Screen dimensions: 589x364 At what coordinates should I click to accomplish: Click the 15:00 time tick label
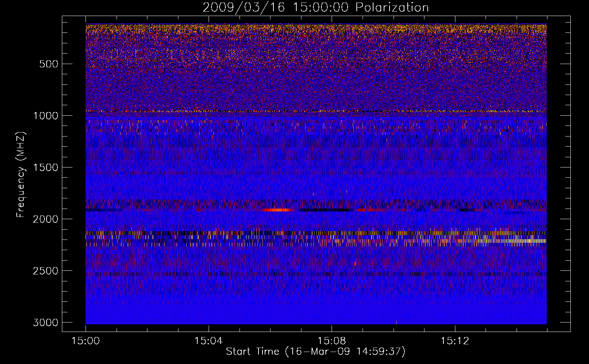[86, 341]
